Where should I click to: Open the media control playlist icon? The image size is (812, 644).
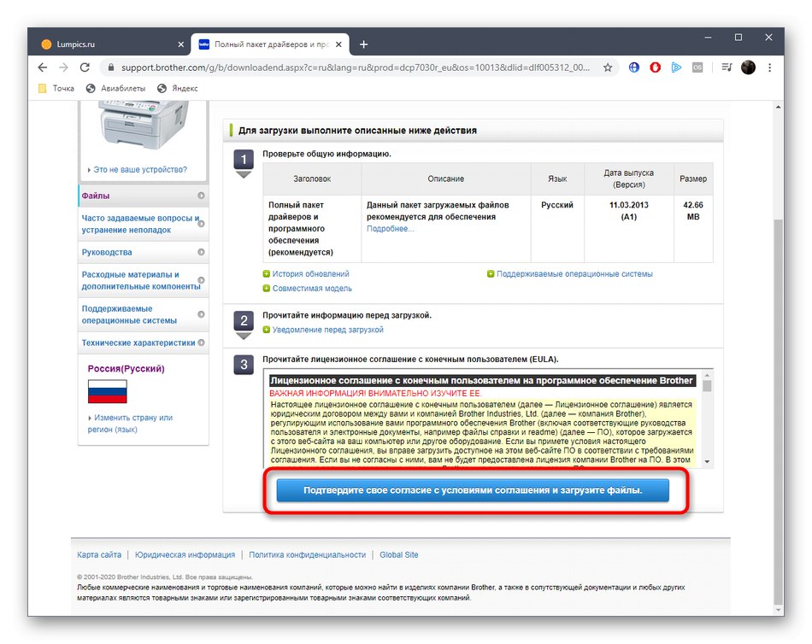click(x=727, y=67)
